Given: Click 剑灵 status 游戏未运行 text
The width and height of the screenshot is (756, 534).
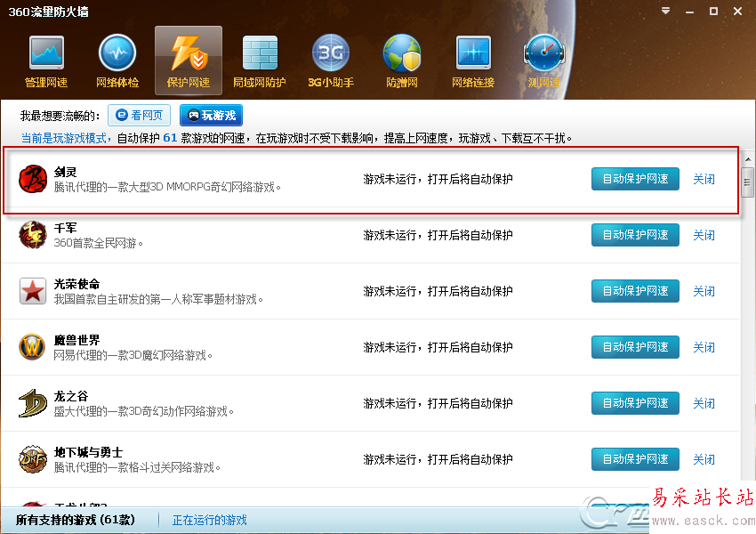Looking at the screenshot, I should (x=438, y=180).
